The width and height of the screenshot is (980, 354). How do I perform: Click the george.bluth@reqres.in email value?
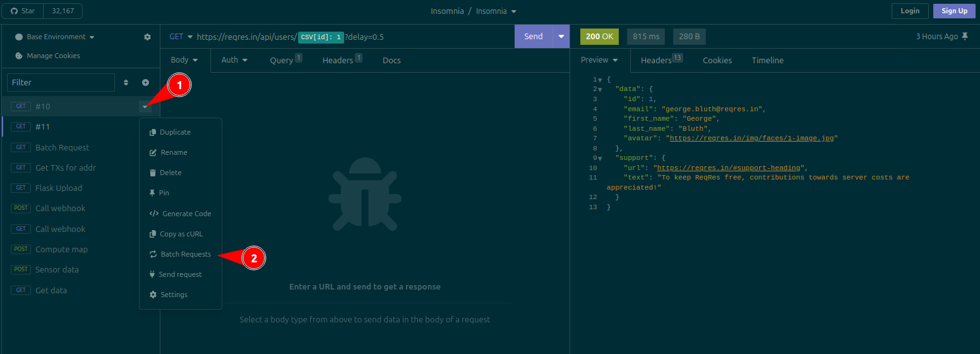713,109
